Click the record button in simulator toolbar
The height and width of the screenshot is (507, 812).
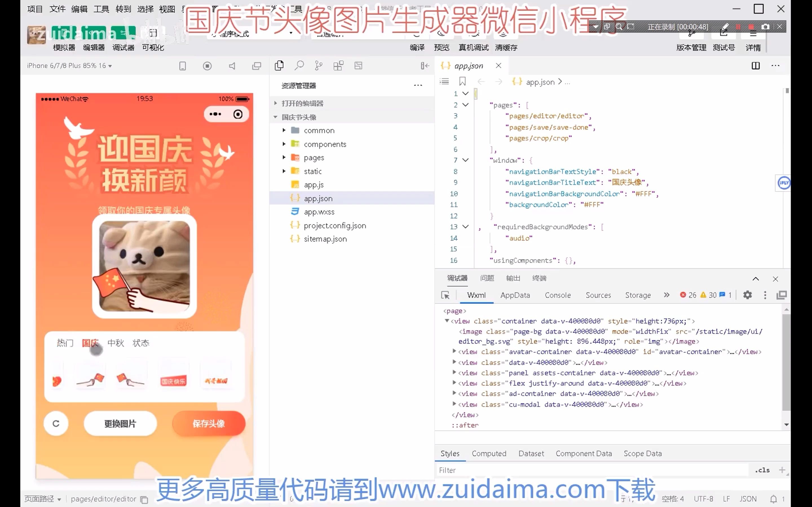coord(207,65)
